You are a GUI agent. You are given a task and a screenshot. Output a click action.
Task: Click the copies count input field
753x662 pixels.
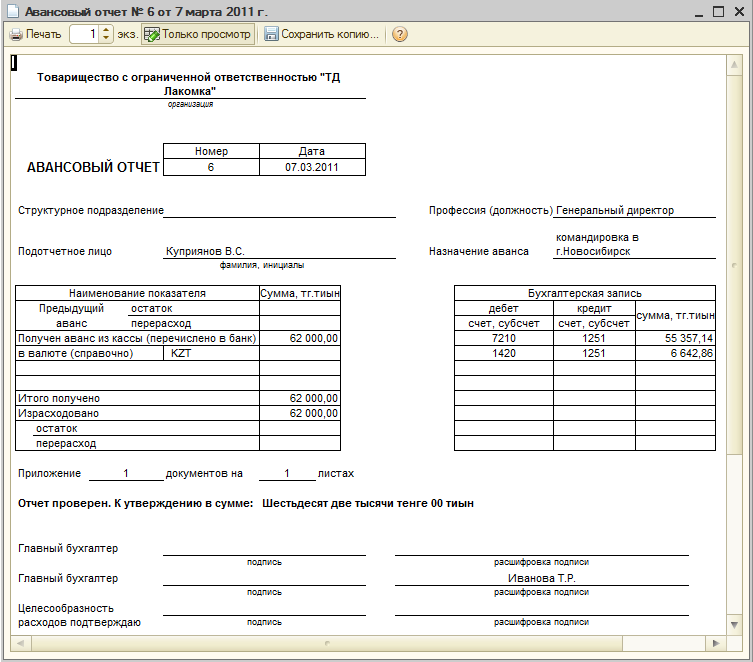84,34
